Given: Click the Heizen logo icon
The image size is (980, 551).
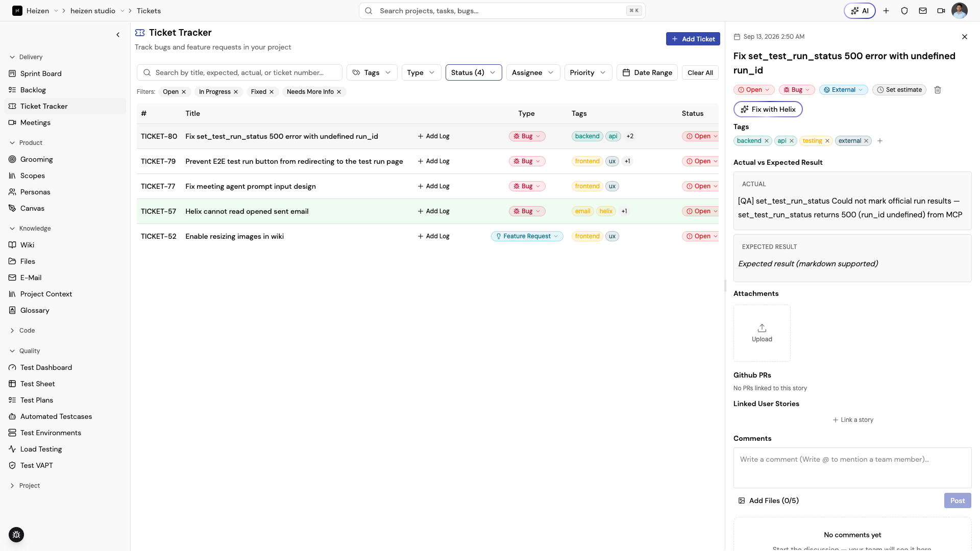Looking at the screenshot, I should tap(17, 11).
